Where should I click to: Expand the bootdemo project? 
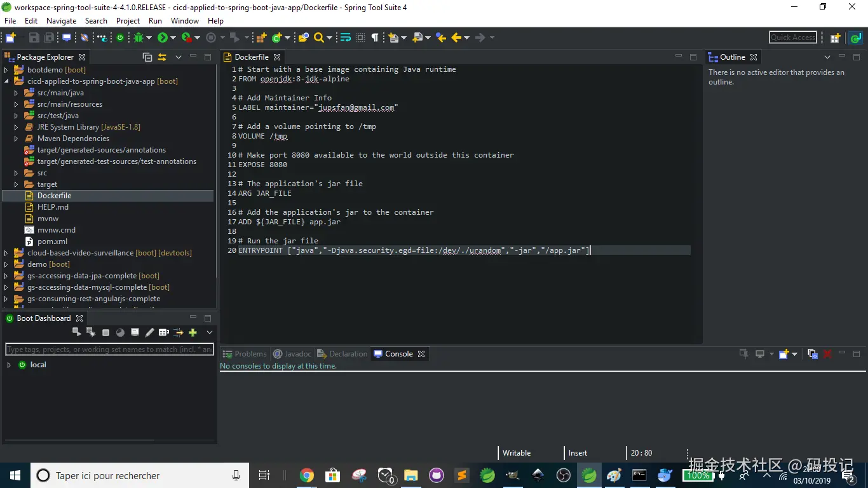(x=6, y=70)
